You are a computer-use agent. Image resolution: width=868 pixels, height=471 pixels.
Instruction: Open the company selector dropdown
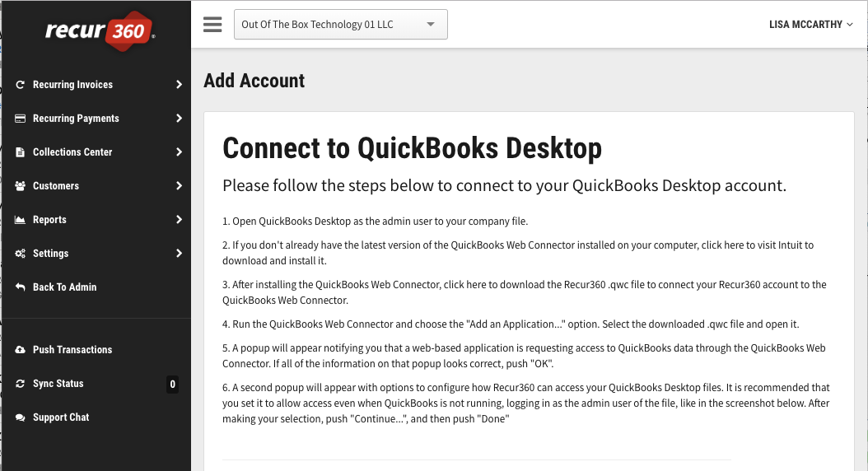[x=340, y=25]
